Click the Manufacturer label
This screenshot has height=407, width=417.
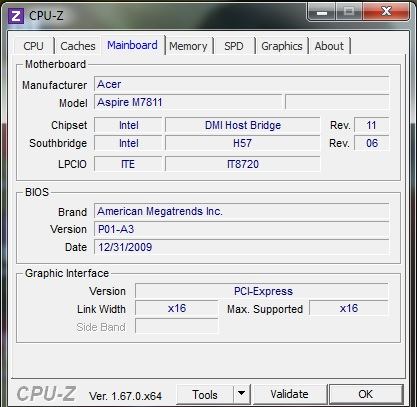(x=55, y=85)
